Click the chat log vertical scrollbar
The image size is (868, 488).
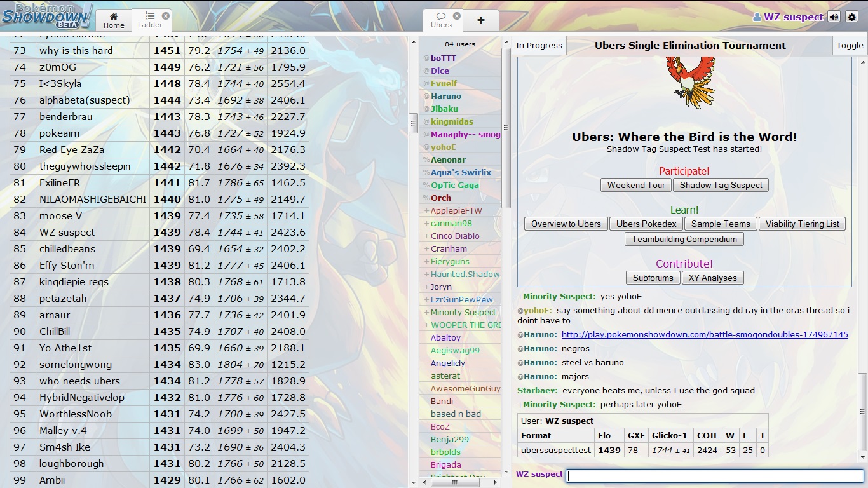point(862,413)
